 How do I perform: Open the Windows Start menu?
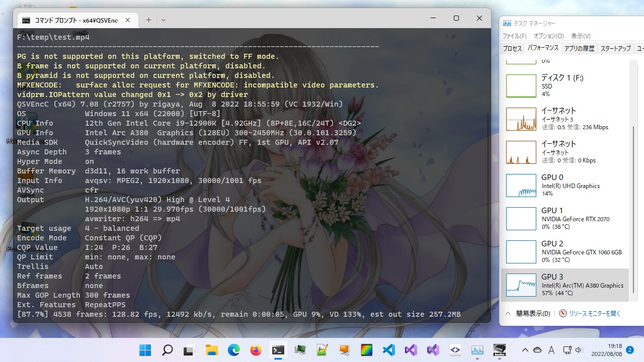coord(145,350)
